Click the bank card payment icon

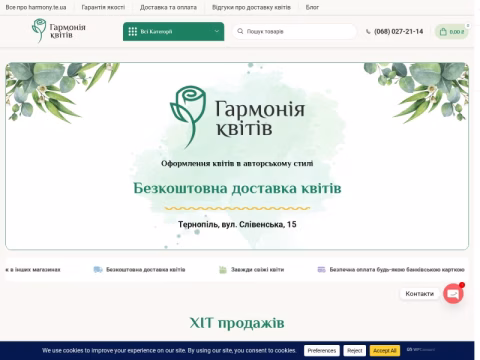pyautogui.click(x=321, y=269)
